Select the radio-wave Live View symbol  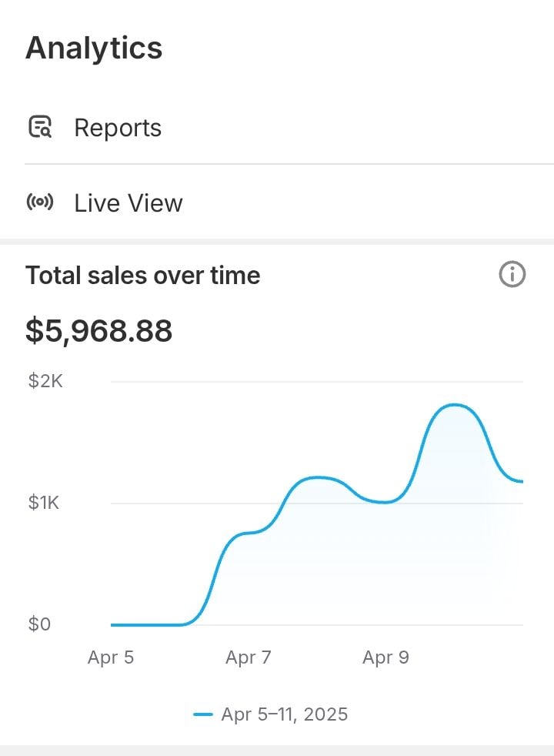pos(41,202)
